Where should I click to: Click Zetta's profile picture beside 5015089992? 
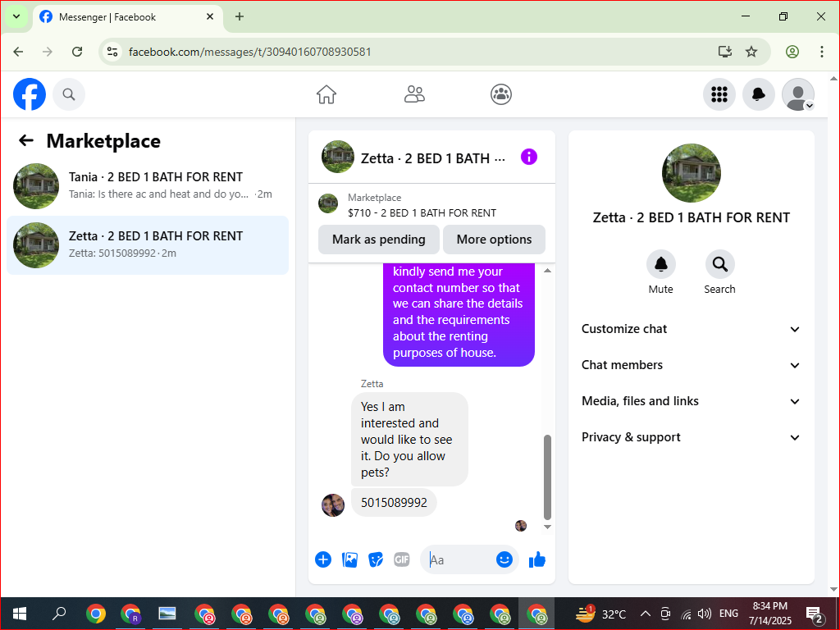[333, 505]
